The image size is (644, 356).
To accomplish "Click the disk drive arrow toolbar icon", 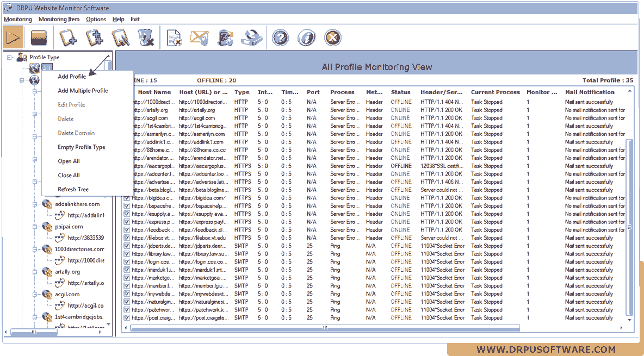I will tap(251, 38).
